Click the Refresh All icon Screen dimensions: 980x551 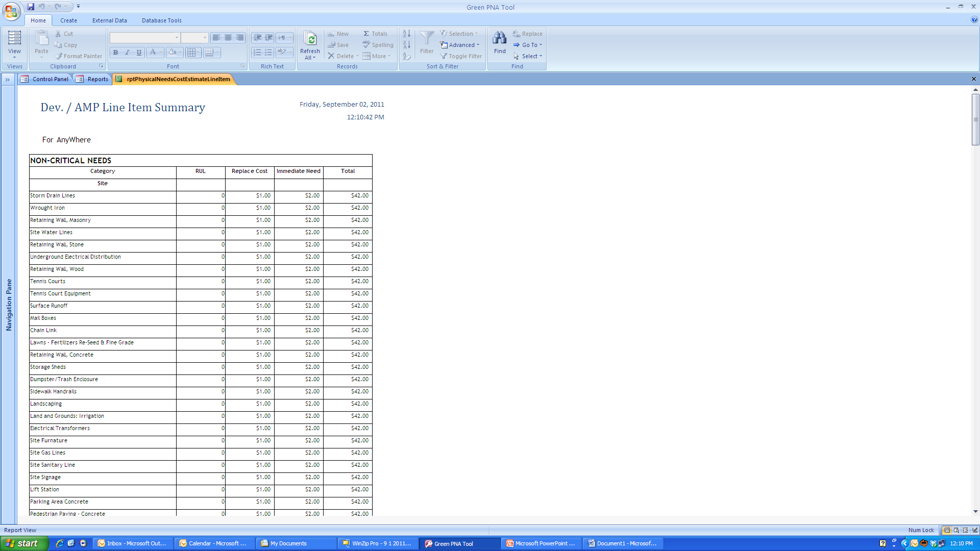[310, 39]
